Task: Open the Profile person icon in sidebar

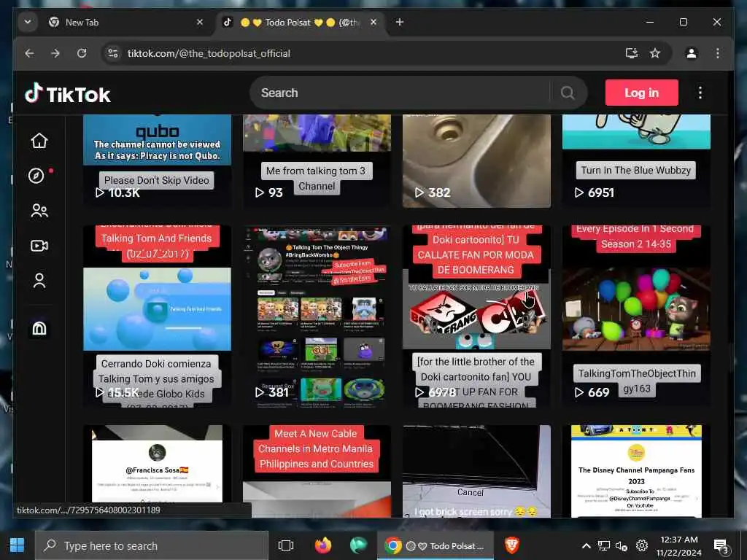Action: pyautogui.click(x=39, y=281)
